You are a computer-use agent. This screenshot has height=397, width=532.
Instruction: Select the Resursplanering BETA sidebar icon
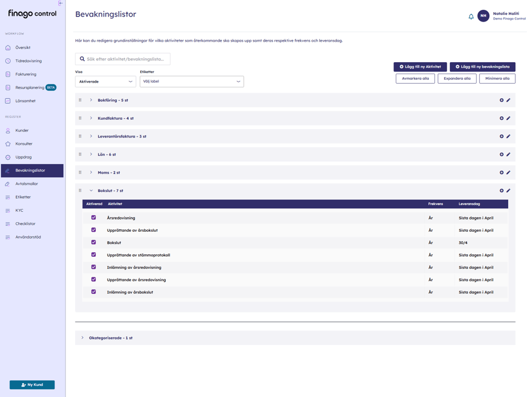(8, 87)
